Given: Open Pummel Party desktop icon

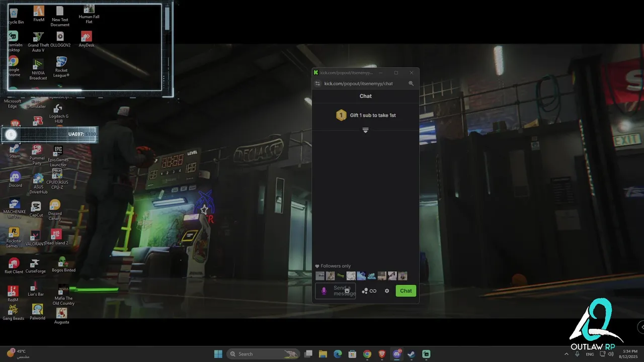Looking at the screenshot, I should pyautogui.click(x=37, y=155).
